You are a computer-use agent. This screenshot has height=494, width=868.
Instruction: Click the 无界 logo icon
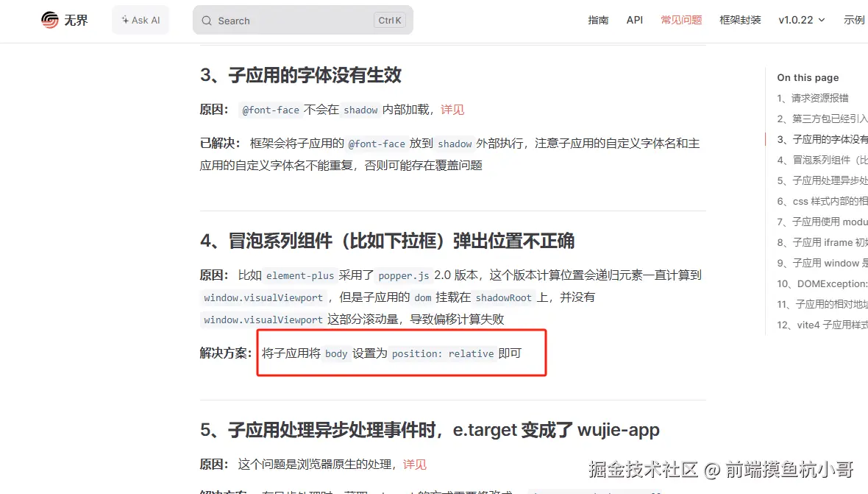50,20
